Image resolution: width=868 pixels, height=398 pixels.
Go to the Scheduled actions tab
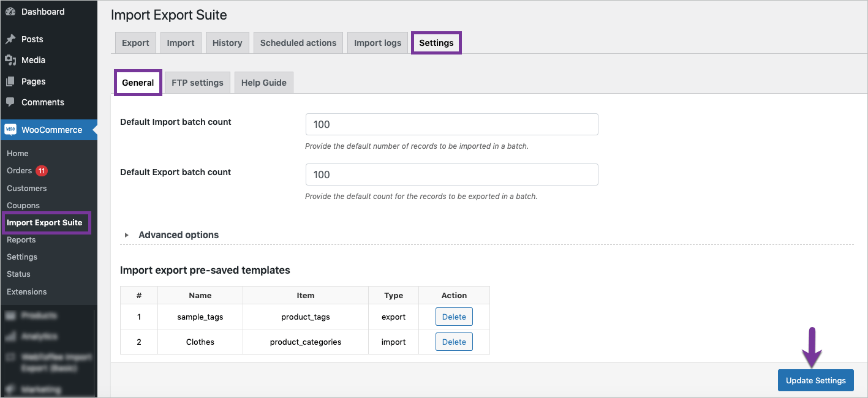(298, 42)
